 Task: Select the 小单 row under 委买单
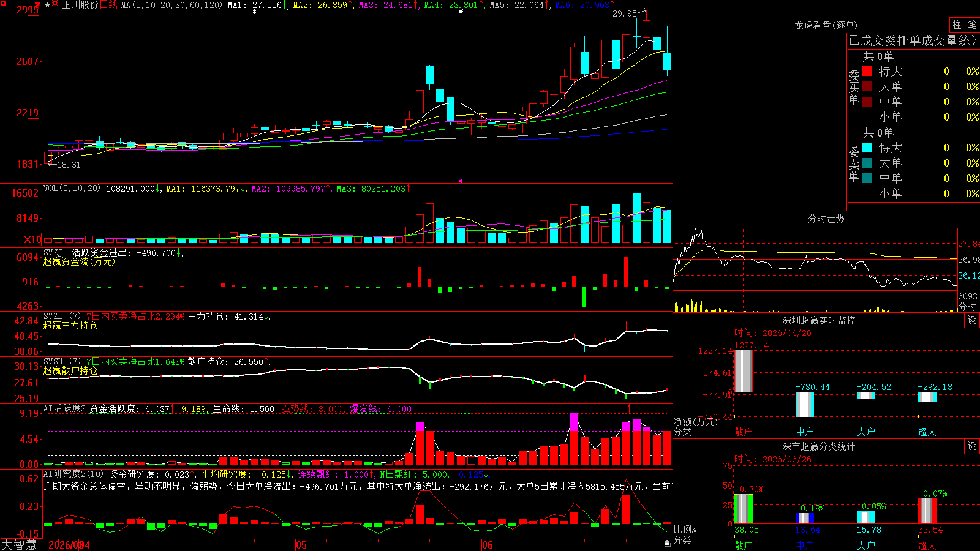921,117
